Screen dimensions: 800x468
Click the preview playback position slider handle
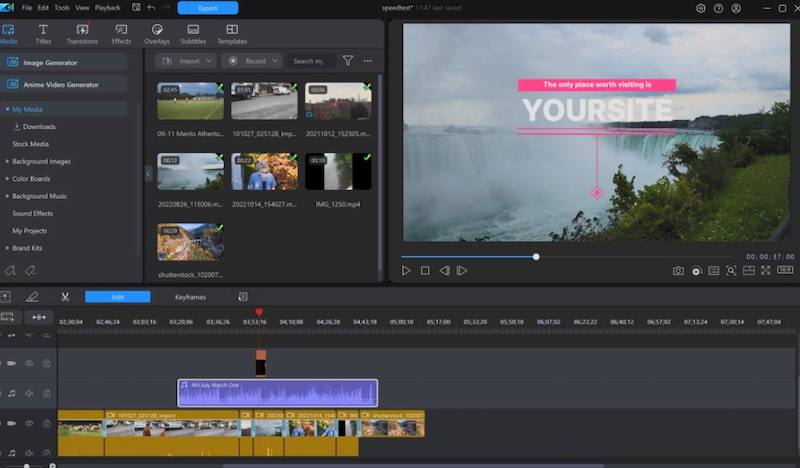point(536,257)
